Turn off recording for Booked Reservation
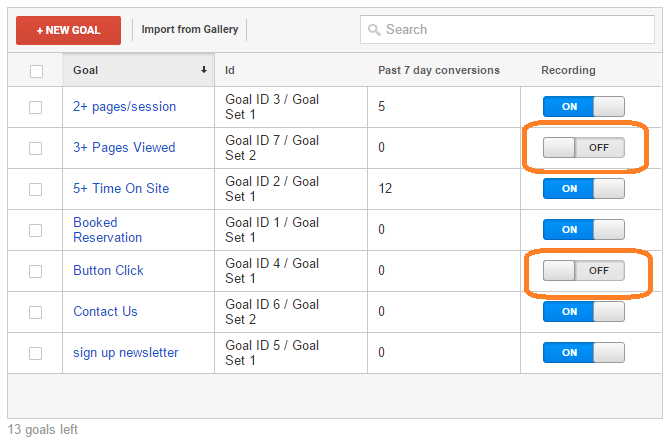 [x=584, y=229]
